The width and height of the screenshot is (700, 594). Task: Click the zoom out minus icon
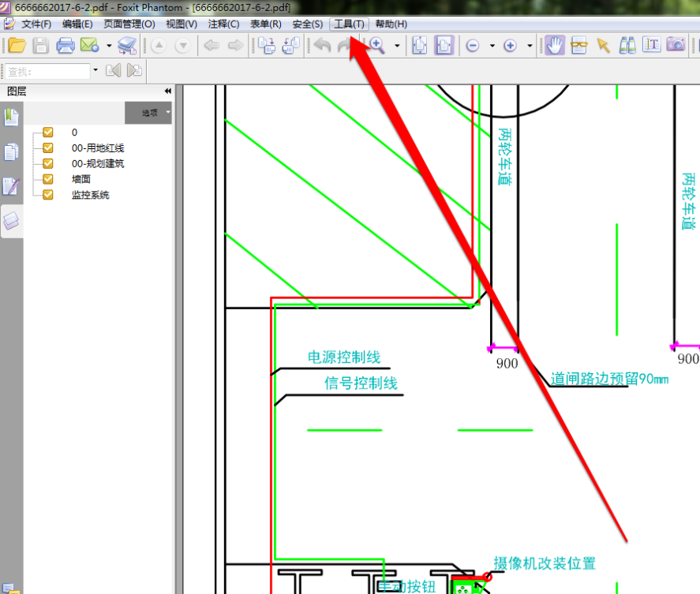(473, 46)
